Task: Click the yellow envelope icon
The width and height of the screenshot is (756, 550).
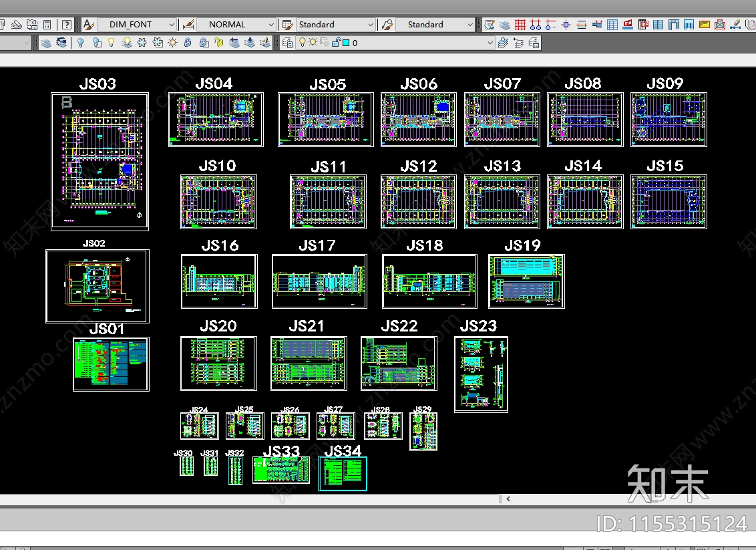Action: (705, 25)
